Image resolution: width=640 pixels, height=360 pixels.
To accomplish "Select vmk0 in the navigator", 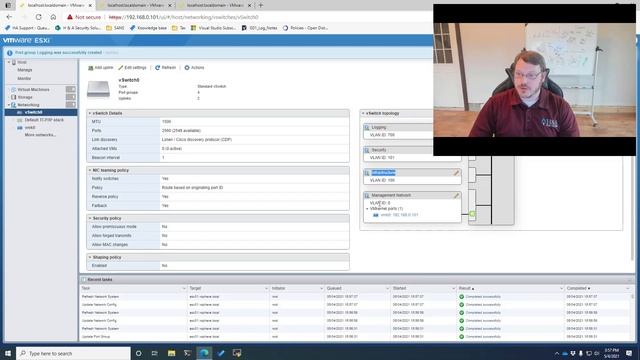I will 30,128.
